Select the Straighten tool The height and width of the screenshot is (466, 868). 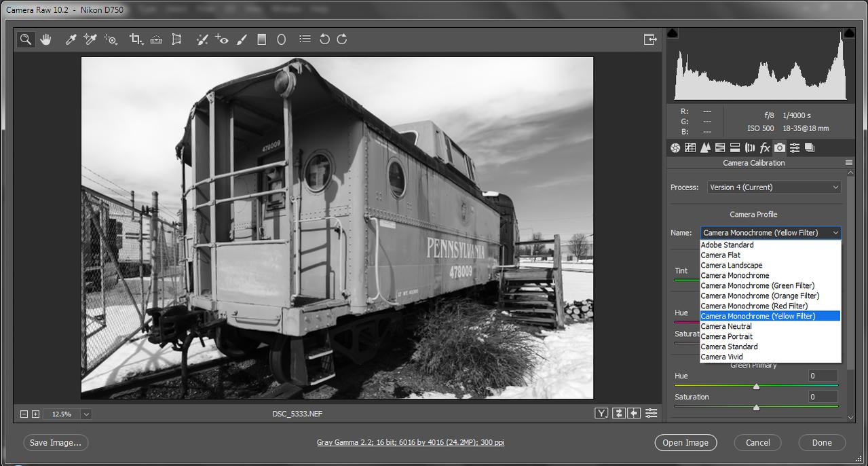pyautogui.click(x=156, y=39)
